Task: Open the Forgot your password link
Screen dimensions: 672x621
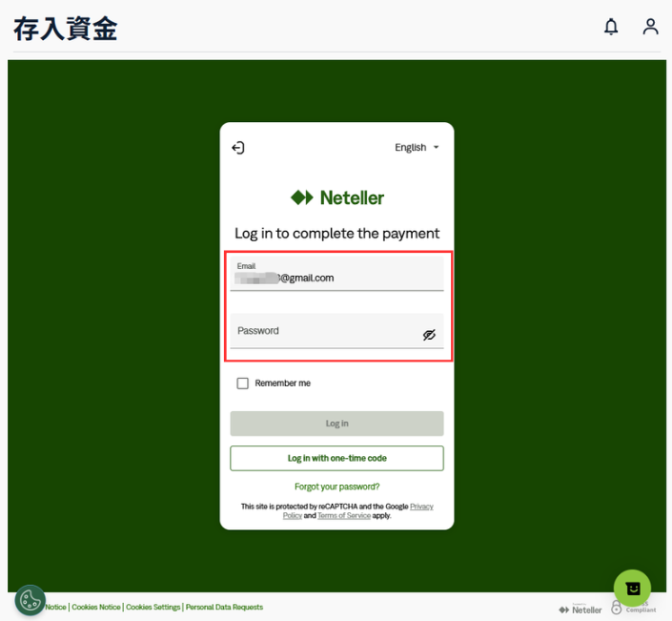Action: point(336,486)
